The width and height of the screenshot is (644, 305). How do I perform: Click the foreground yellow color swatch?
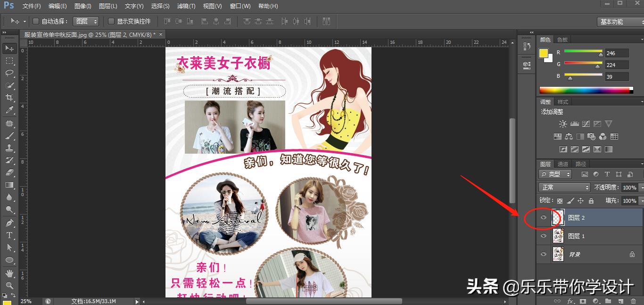click(x=544, y=53)
